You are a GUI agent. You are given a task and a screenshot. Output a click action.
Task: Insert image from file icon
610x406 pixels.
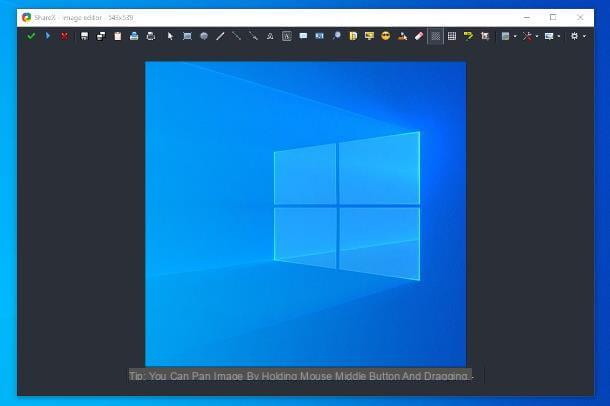[353, 36]
